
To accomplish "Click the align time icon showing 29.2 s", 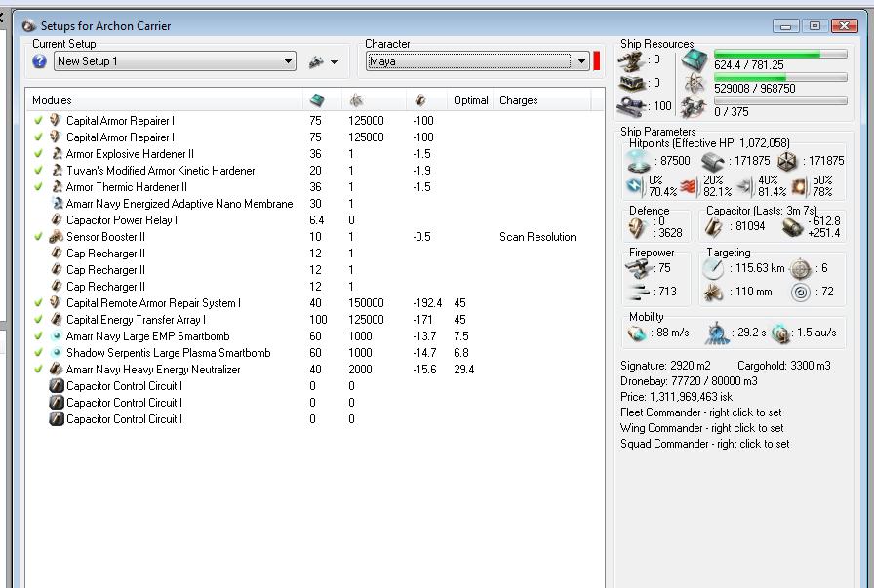I will point(716,333).
